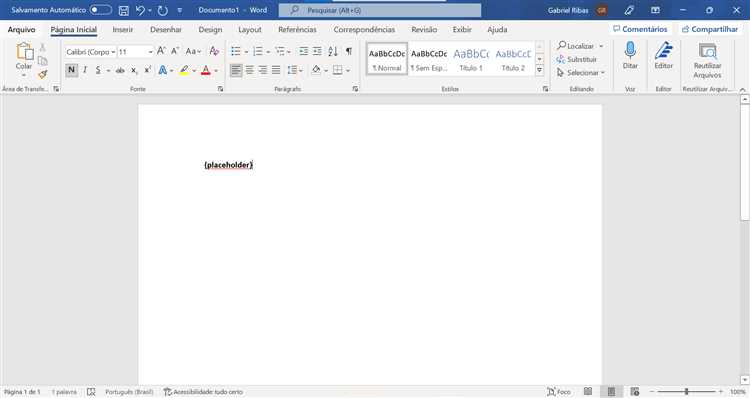The image size is (750, 398).
Task: Open the font size dropdown
Action: (150, 52)
